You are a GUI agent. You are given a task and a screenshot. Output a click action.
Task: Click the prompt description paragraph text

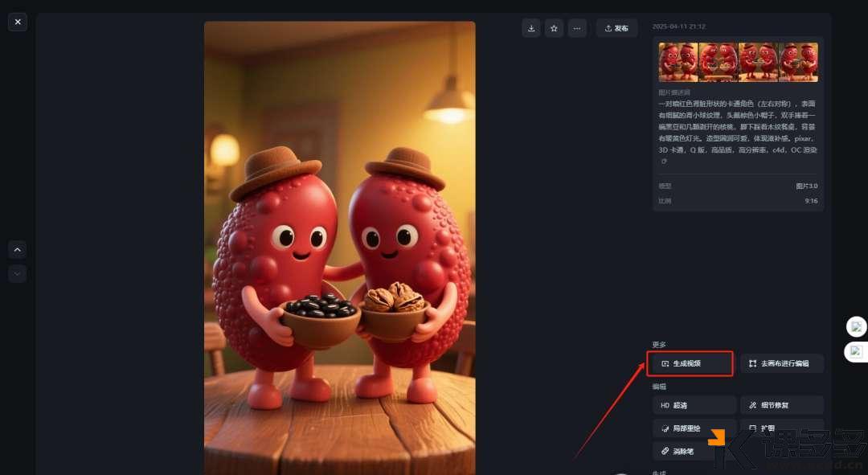pyautogui.click(x=737, y=127)
